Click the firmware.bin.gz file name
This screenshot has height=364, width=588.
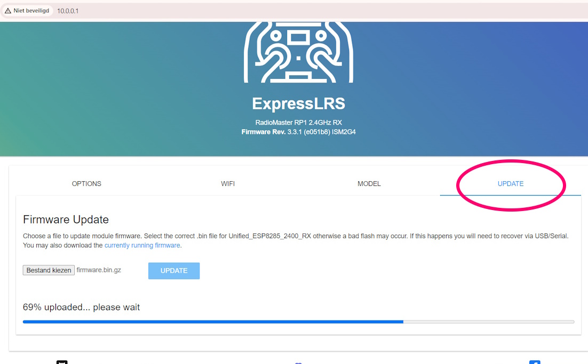pyautogui.click(x=99, y=270)
